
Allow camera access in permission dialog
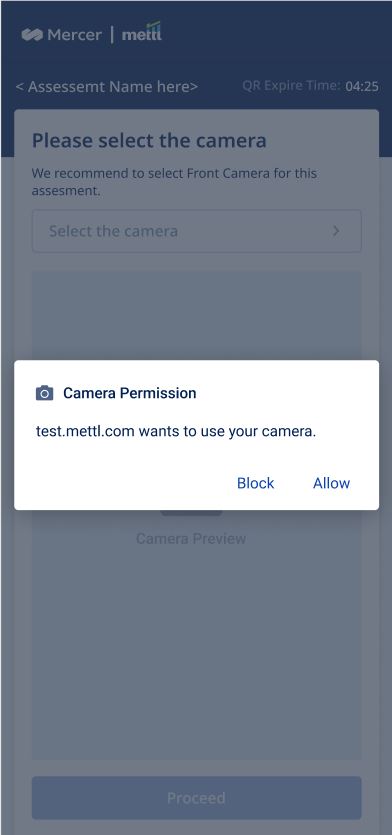point(331,483)
